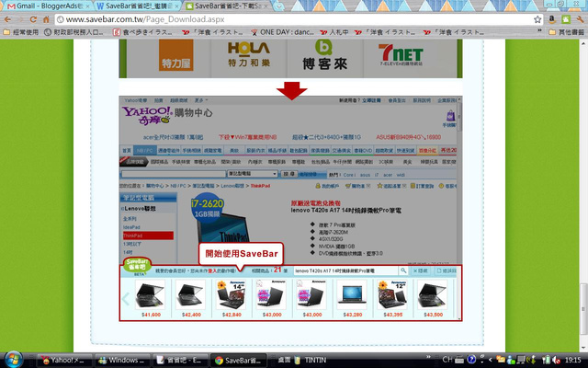Click the i7-2620 1GB獨顯 badge

208,208
